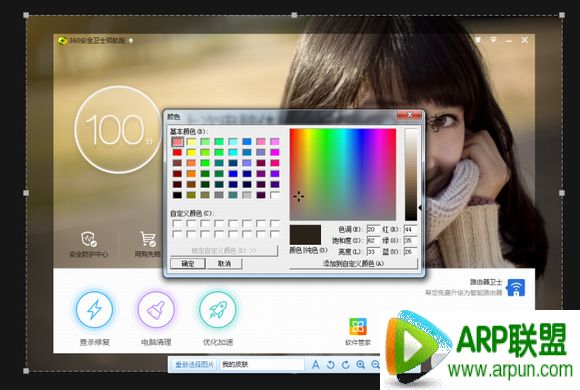Viewport: 580px width, 390px height.
Task: Select the light silver basic swatch
Action: [247, 195]
